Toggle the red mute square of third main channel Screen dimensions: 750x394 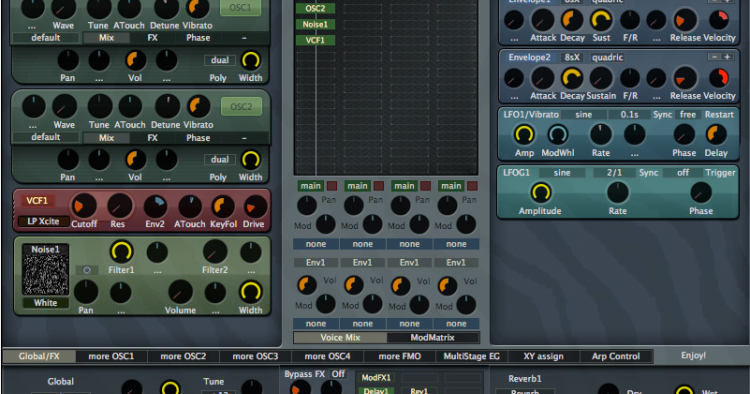point(425,186)
